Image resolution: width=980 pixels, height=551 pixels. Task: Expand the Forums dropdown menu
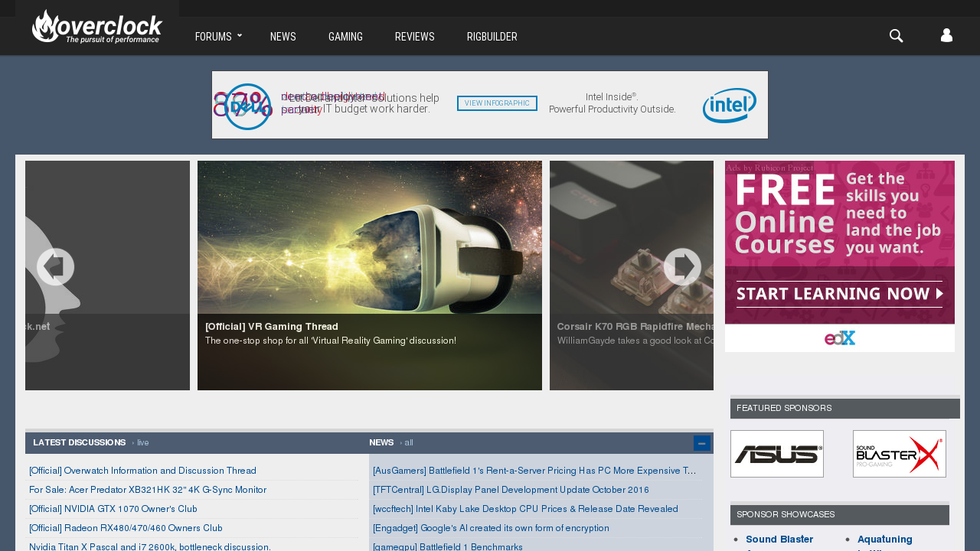click(x=218, y=37)
